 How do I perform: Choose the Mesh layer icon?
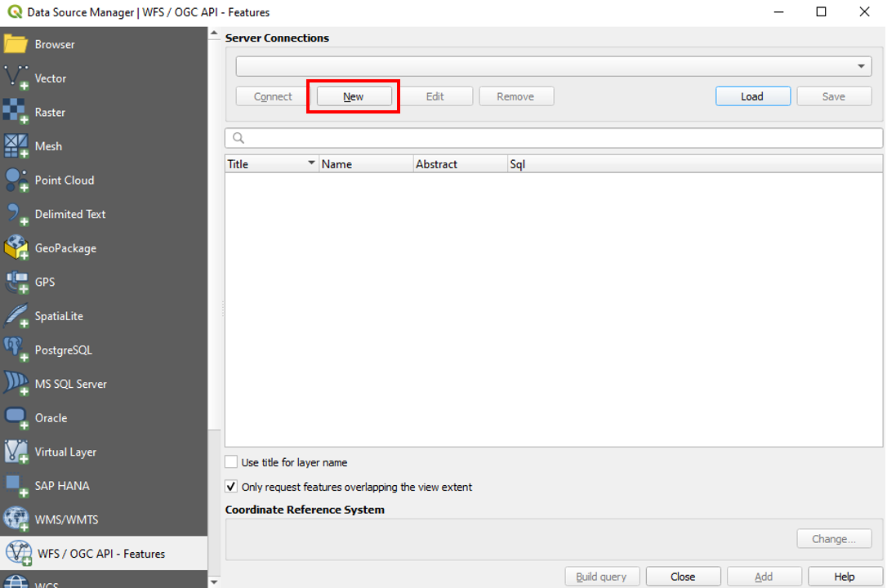pyautogui.click(x=16, y=146)
